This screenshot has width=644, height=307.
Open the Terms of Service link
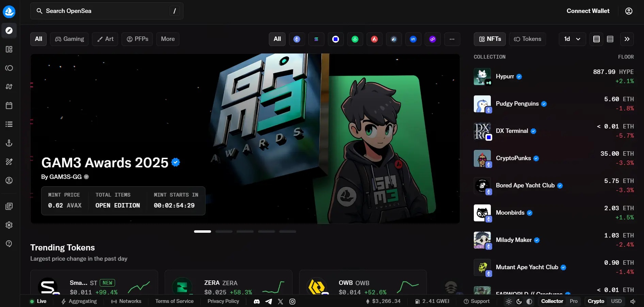pos(174,301)
